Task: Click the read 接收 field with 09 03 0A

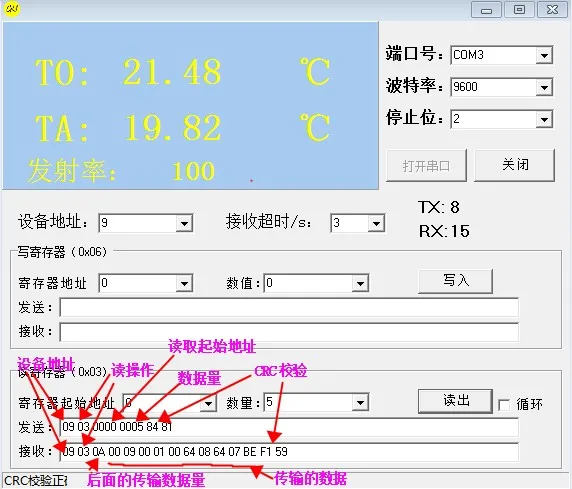Action: tap(289, 452)
